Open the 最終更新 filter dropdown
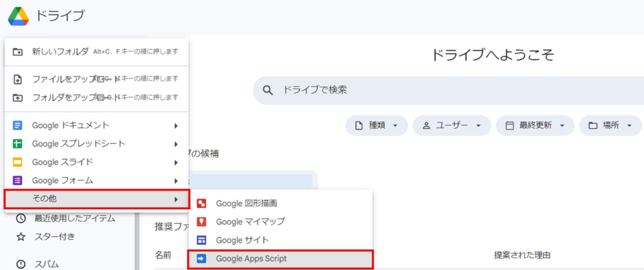The height and width of the screenshot is (270, 644). pyautogui.click(x=535, y=126)
